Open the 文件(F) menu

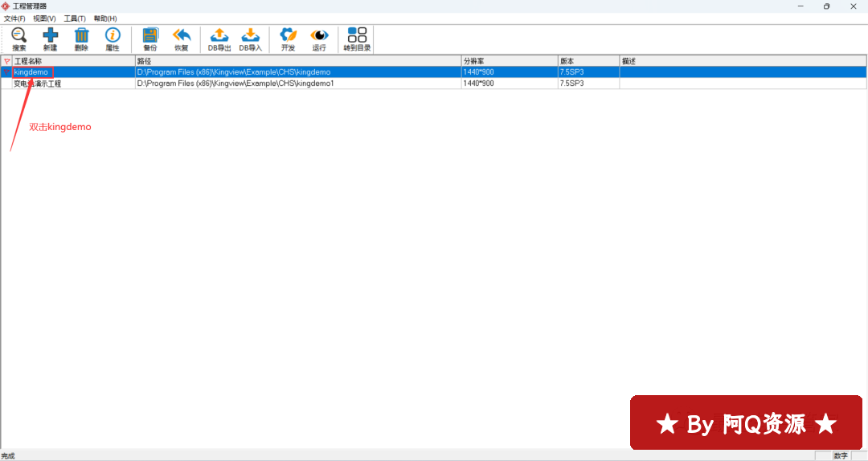pos(14,18)
